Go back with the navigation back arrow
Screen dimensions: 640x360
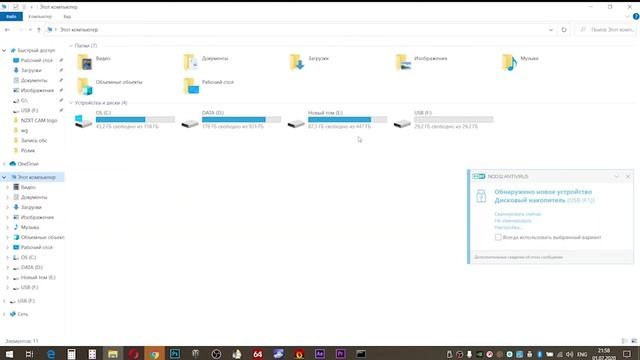coord(7,30)
